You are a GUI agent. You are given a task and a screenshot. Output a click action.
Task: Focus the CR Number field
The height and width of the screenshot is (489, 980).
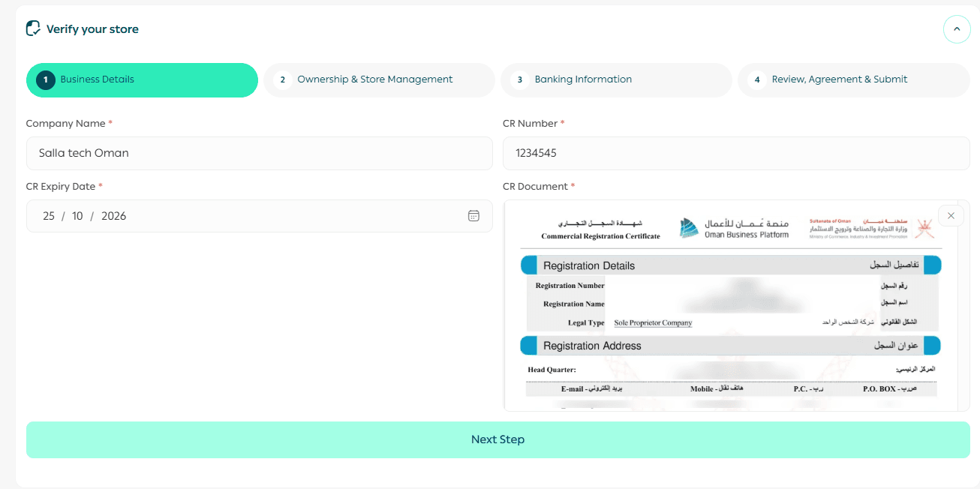click(x=736, y=153)
